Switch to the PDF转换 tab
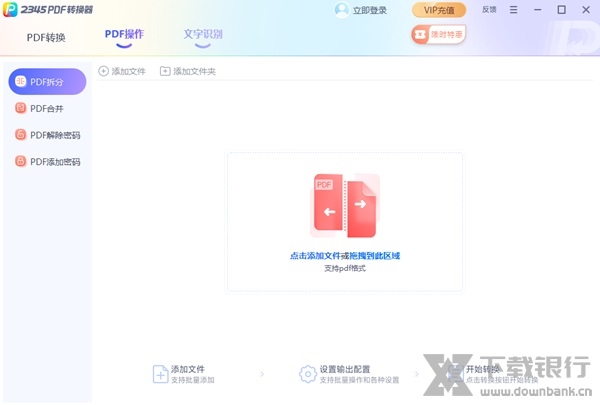This screenshot has width=600, height=405. pos(46,38)
